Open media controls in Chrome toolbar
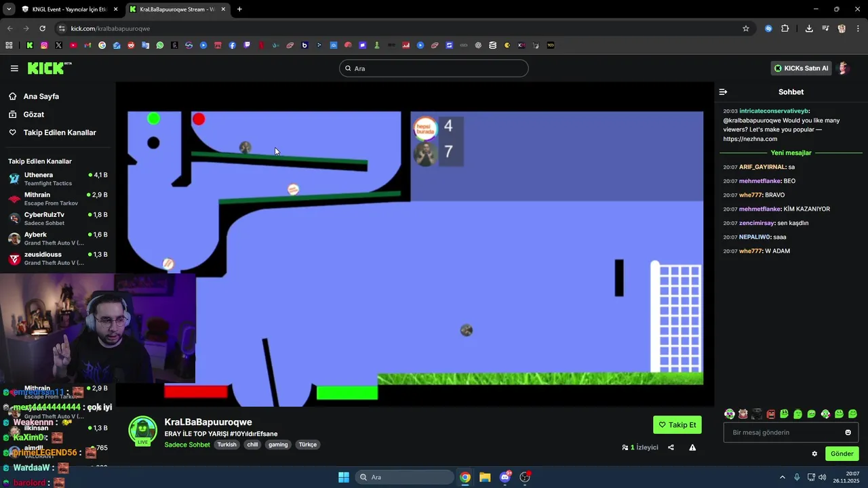 click(825, 28)
